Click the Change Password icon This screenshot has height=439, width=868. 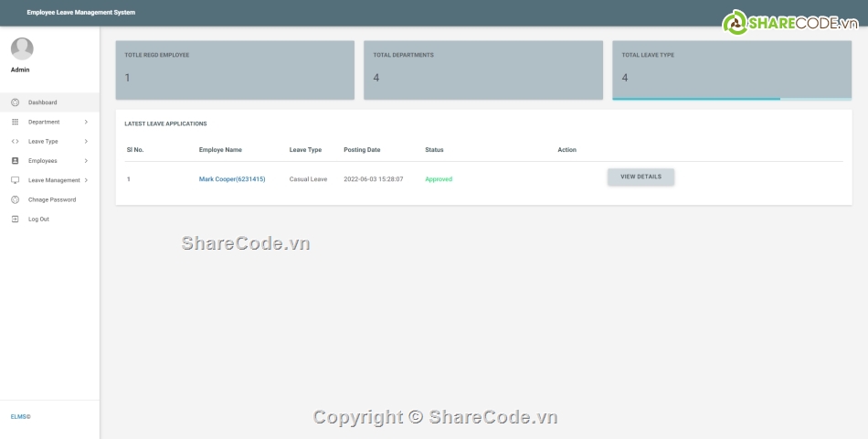pos(16,199)
